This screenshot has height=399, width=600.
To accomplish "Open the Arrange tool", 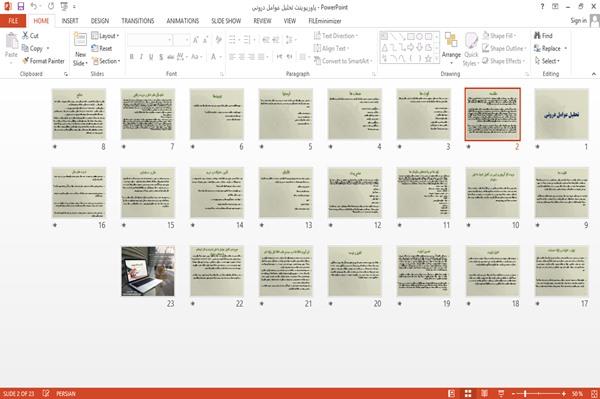I will tap(451, 47).
